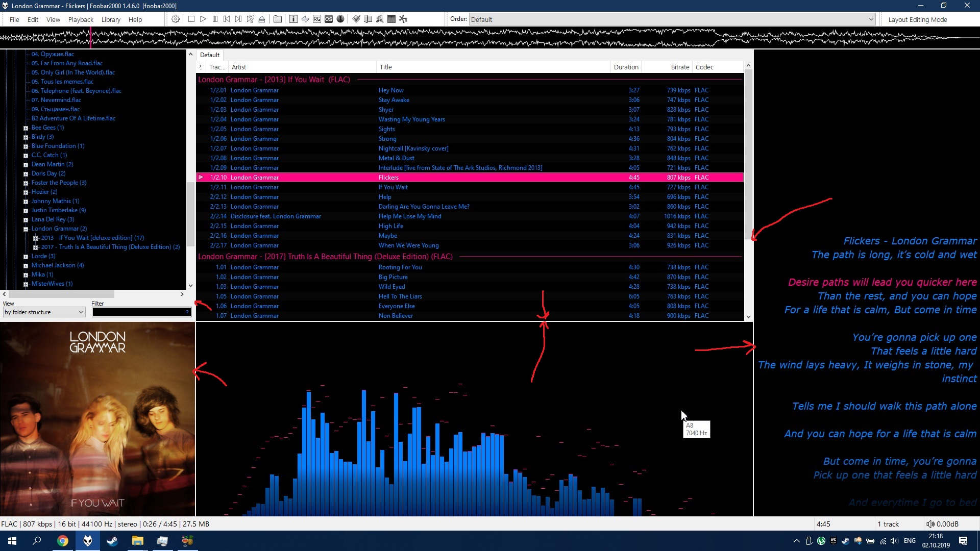Skip to next track icon

pos(238,19)
